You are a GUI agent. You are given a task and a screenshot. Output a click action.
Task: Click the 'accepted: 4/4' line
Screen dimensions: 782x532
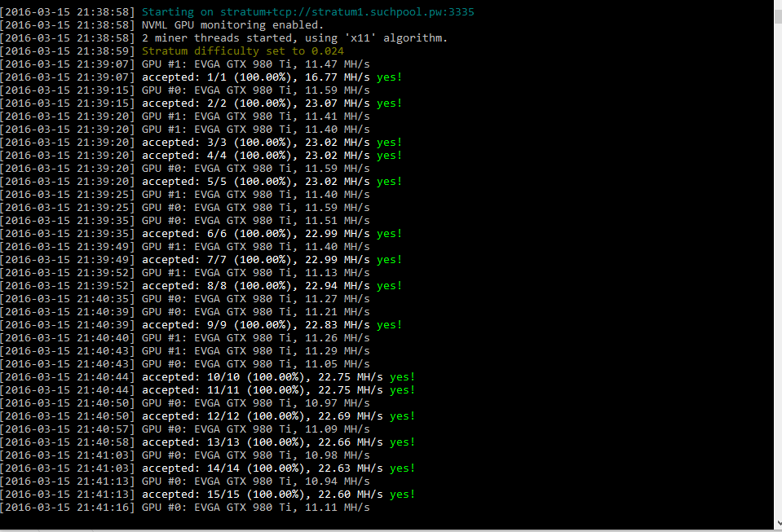point(201,156)
